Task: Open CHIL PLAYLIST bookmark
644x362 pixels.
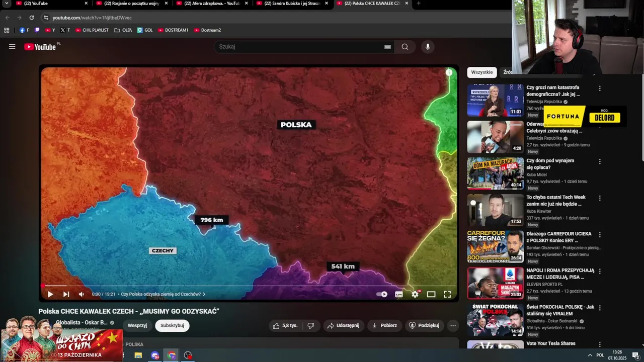Action: (x=92, y=30)
